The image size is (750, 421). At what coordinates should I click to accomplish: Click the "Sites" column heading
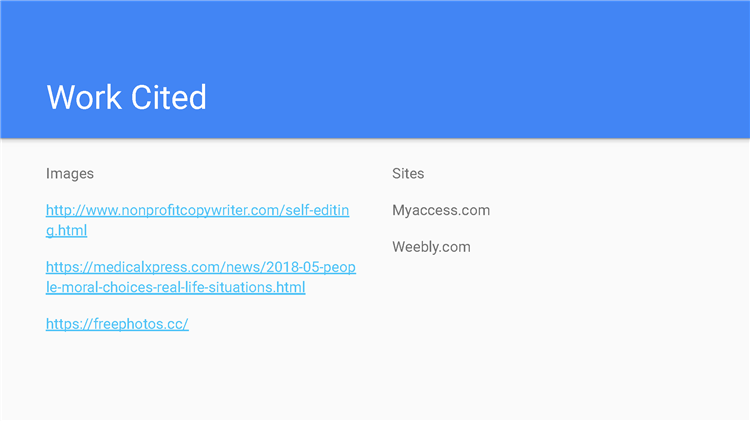(408, 174)
